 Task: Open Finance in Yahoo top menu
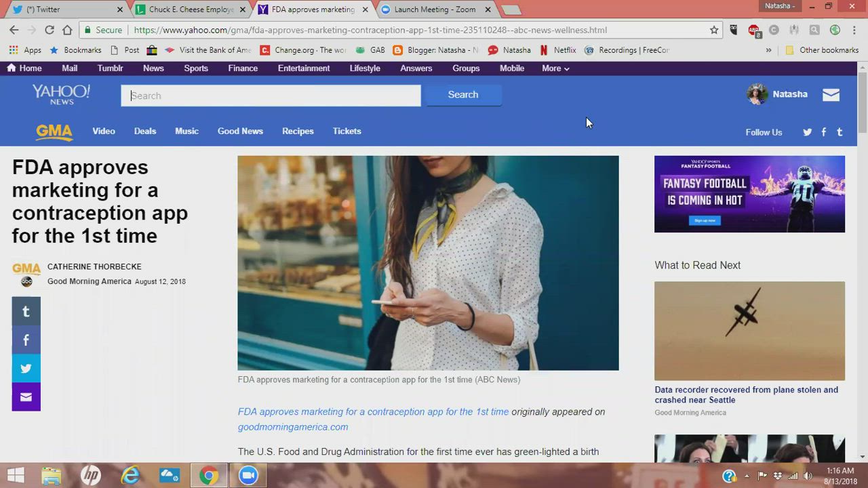click(243, 68)
